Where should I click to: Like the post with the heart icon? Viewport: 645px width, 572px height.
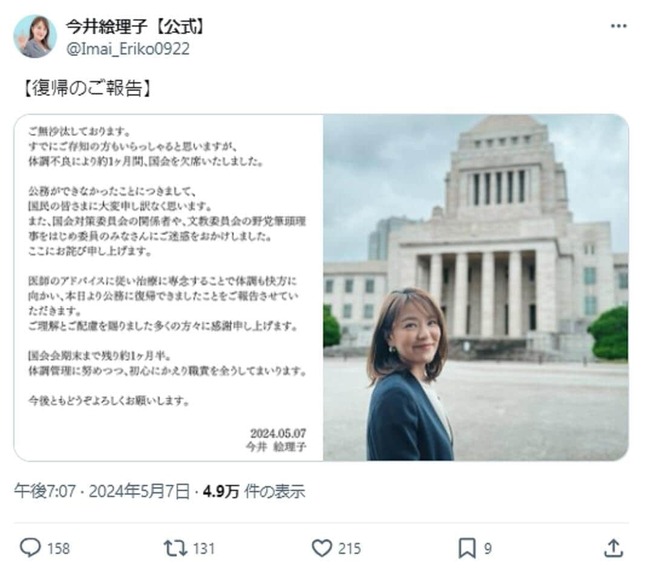click(x=322, y=548)
